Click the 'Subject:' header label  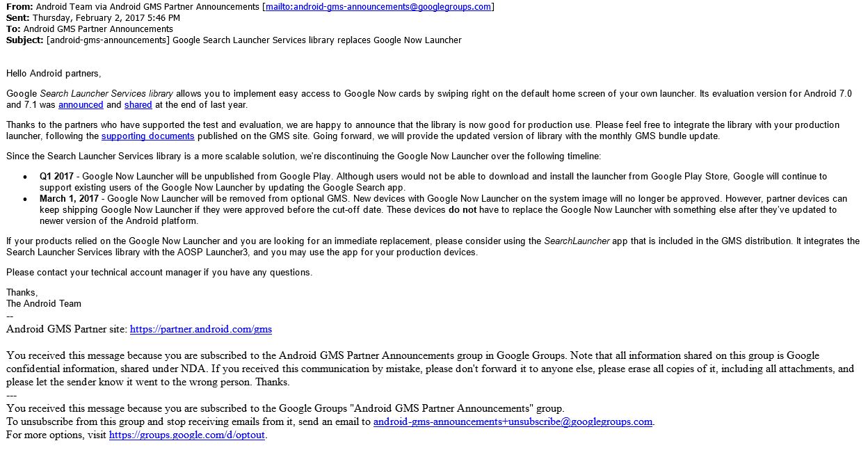[24, 40]
